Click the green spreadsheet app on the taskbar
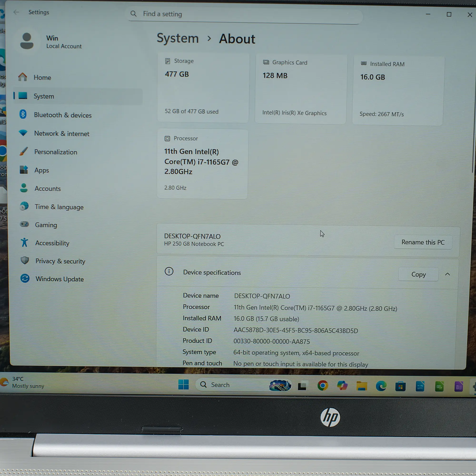Image resolution: width=476 pixels, height=476 pixels. pos(439,387)
